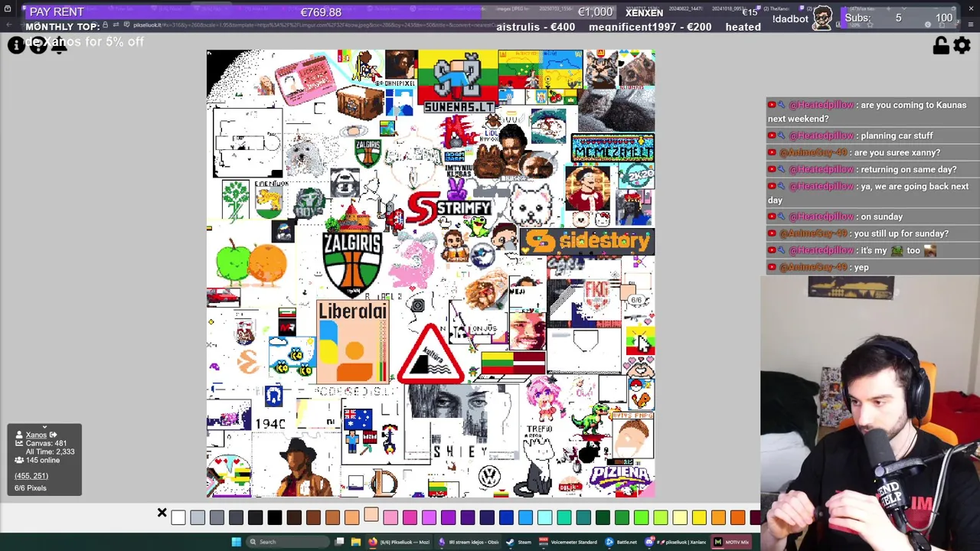Click the logout icon next to Xanos
This screenshot has width=980, height=551.
[53, 435]
